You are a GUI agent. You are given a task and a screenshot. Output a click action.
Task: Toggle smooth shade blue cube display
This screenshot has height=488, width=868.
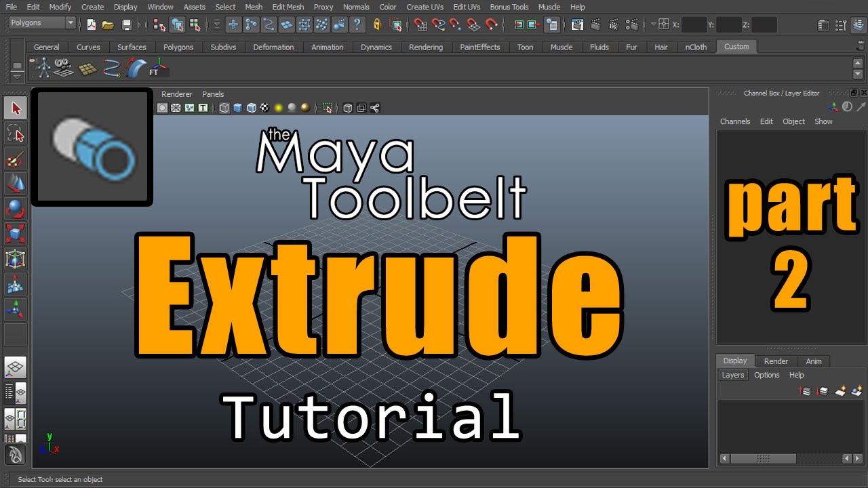pos(238,108)
